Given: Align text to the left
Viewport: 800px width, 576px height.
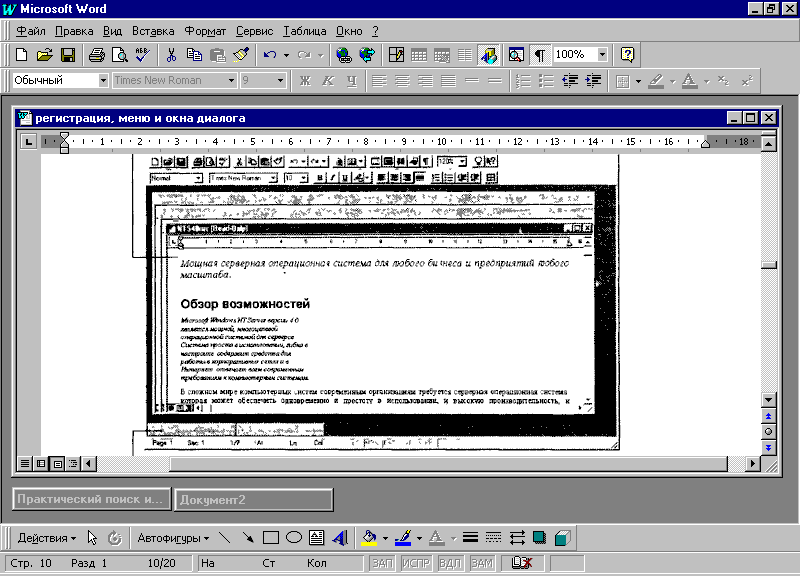Looking at the screenshot, I should coord(379,81).
